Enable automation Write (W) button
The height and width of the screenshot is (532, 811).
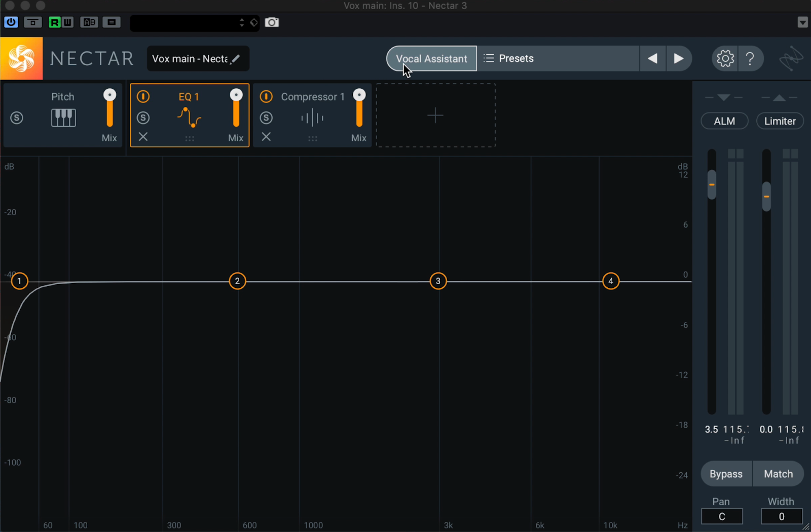click(x=67, y=22)
